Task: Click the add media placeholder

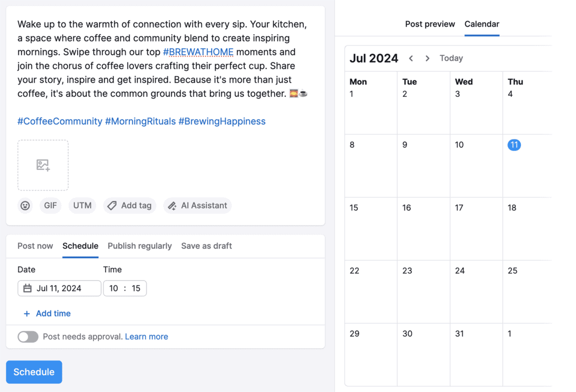Action: (43, 165)
